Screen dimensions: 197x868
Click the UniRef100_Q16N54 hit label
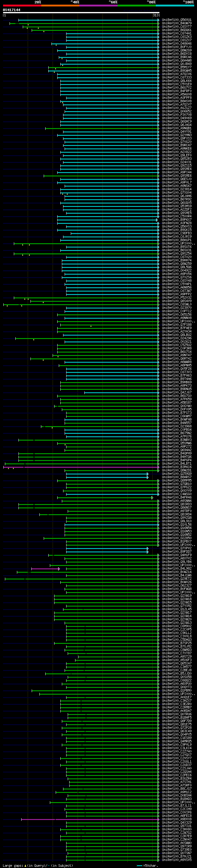click(177, 528)
